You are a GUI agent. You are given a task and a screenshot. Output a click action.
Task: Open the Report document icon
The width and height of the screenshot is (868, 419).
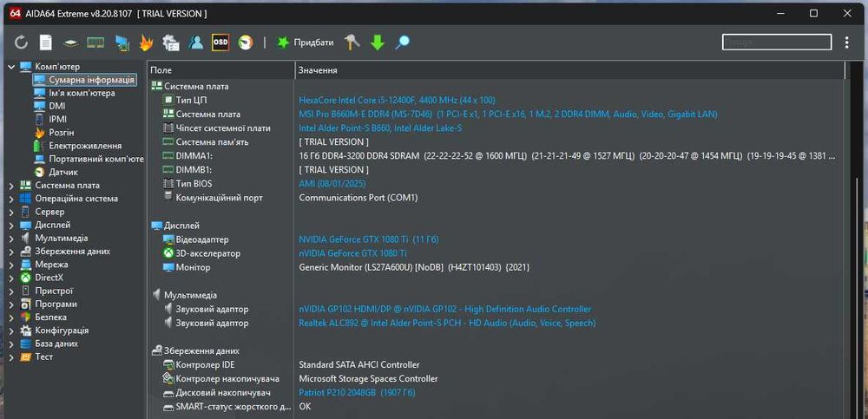(x=45, y=42)
